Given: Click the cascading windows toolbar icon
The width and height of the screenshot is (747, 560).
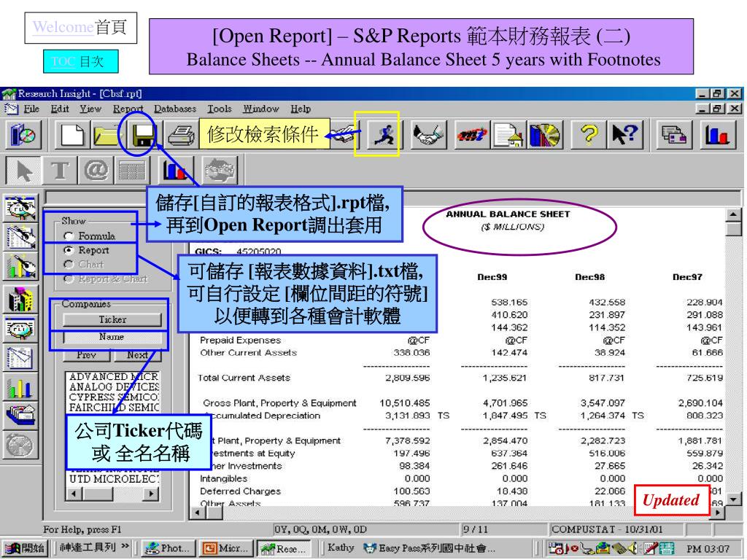Looking at the screenshot, I should 673,135.
